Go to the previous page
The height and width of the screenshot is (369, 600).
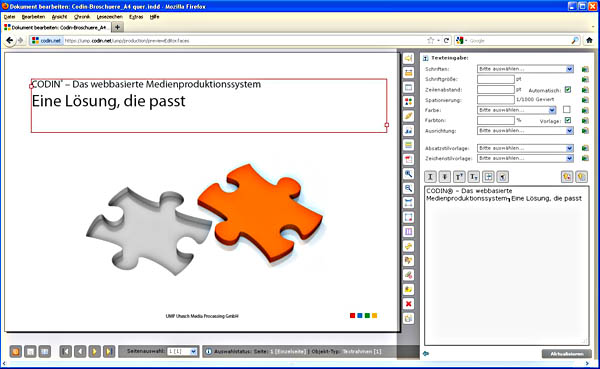pyautogui.click(x=80, y=351)
